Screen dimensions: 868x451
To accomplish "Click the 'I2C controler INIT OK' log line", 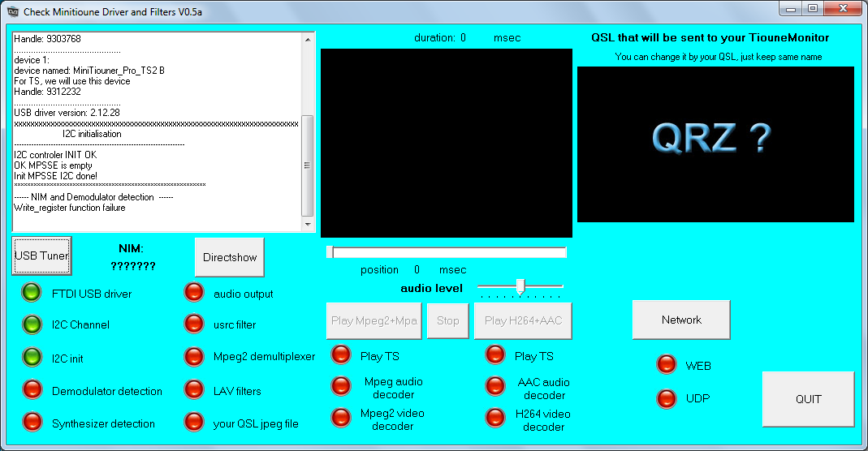I will pyautogui.click(x=55, y=155).
